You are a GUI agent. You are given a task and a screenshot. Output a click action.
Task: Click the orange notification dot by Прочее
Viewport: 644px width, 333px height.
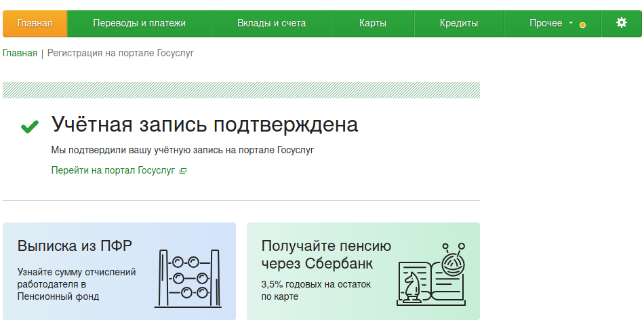coord(583,25)
